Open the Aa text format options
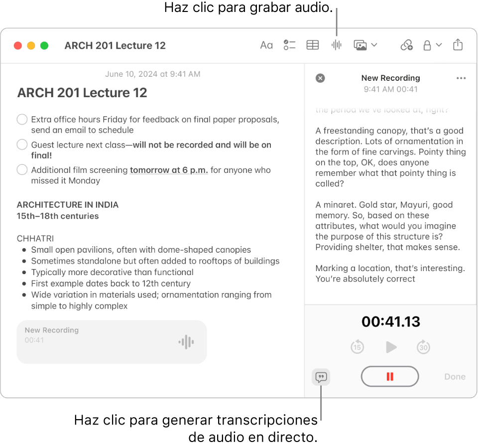Screen dimensions: 478x448 [266, 45]
